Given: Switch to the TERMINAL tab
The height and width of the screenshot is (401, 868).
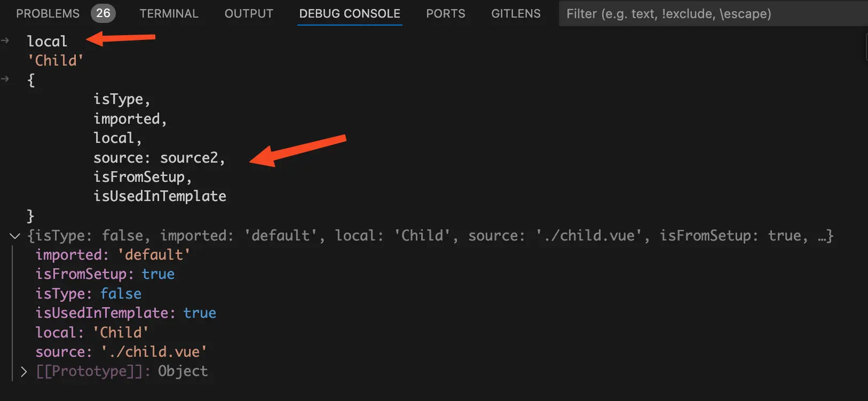Looking at the screenshot, I should 169,13.
